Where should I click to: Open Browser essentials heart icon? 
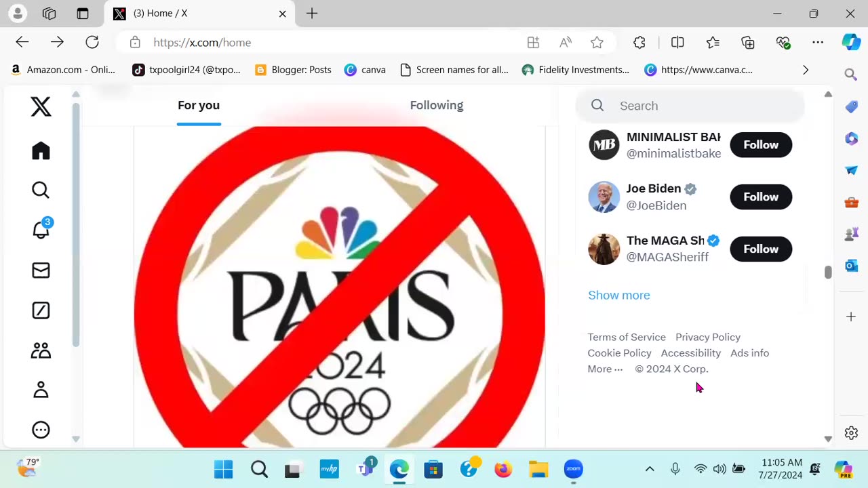[x=783, y=43]
